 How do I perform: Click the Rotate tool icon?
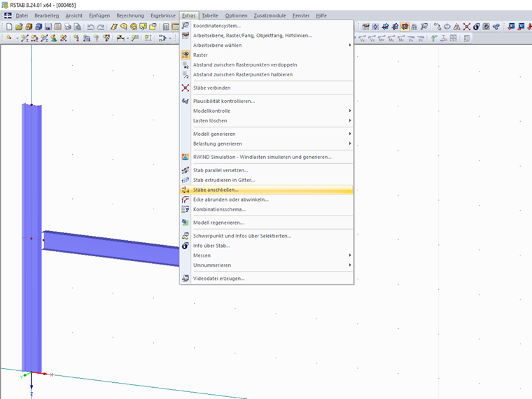tap(447, 27)
